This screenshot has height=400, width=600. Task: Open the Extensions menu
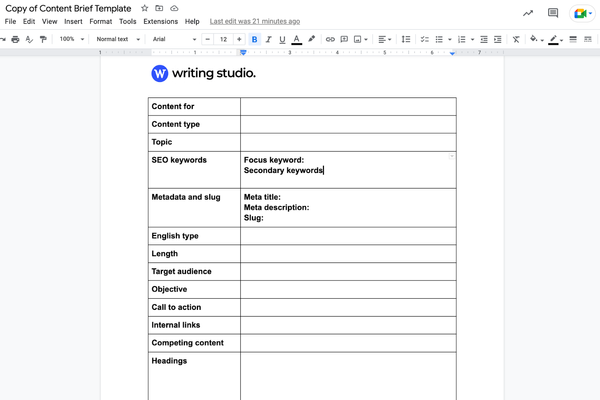pos(160,21)
